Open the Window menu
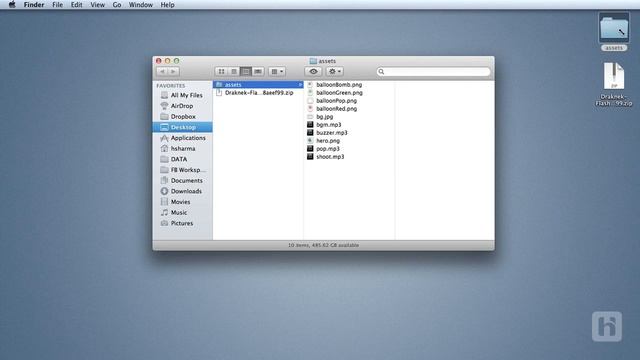This screenshot has width=640, height=360. (141, 4)
